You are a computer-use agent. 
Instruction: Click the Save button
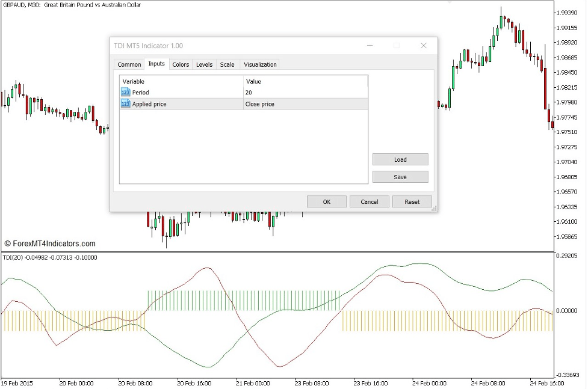tap(400, 176)
